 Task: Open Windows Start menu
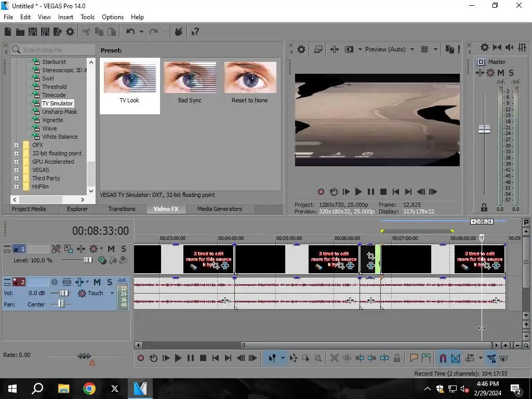click(x=12, y=389)
